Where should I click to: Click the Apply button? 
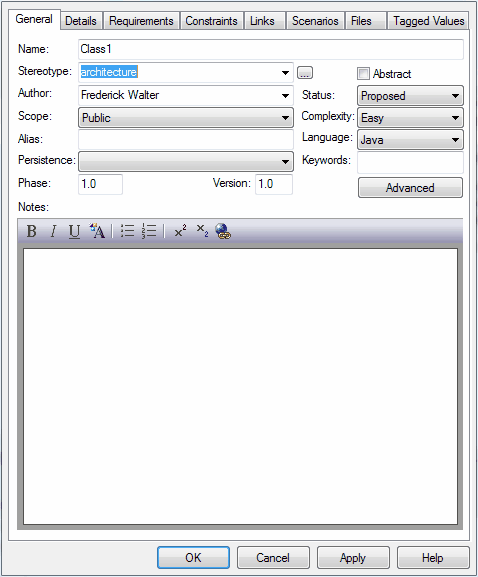(353, 557)
